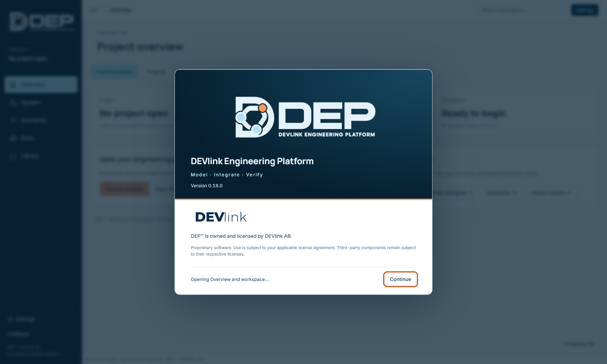The image size is (607, 364).
Task: Open System in the background sidebar
Action: (41, 102)
